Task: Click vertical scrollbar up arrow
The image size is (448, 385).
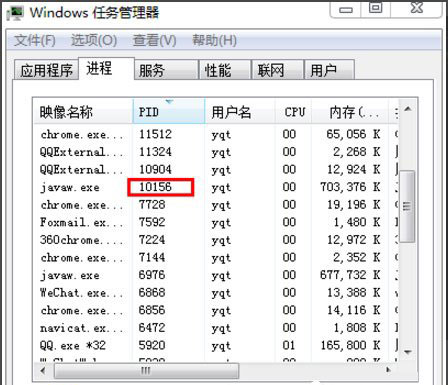Action: click(408, 109)
